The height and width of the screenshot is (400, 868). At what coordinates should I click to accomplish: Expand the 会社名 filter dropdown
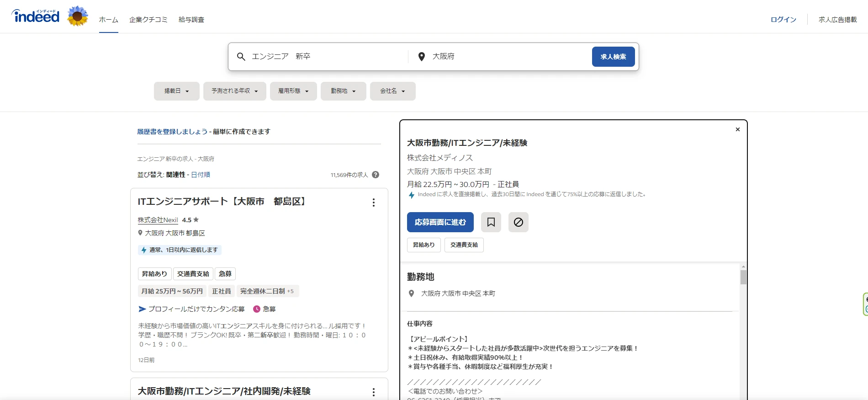[x=393, y=91]
